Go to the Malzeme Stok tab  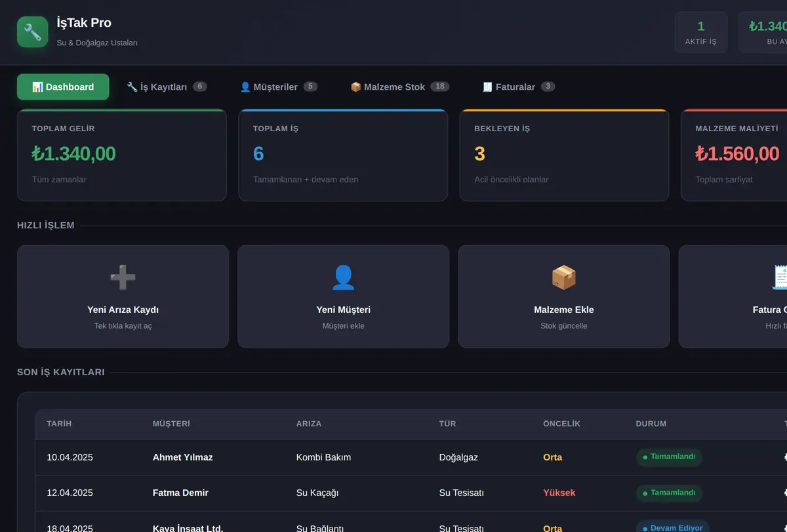point(399,87)
